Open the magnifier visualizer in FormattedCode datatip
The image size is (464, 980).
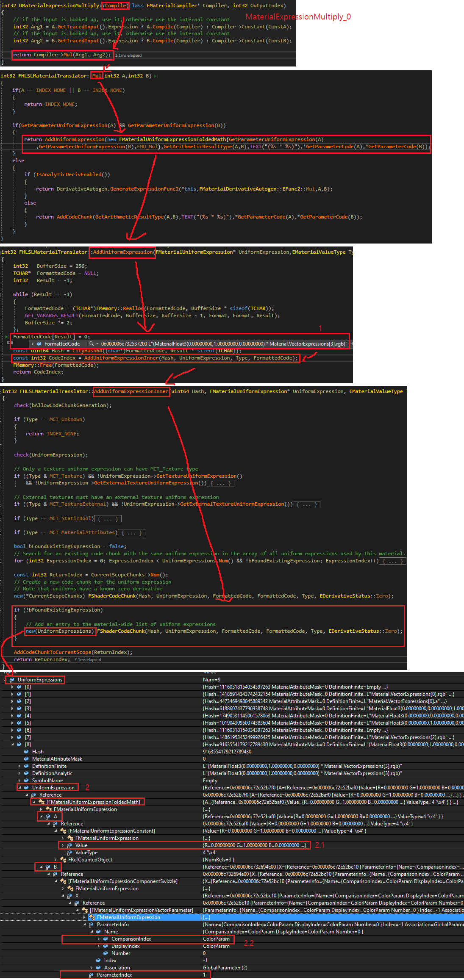pos(91,344)
